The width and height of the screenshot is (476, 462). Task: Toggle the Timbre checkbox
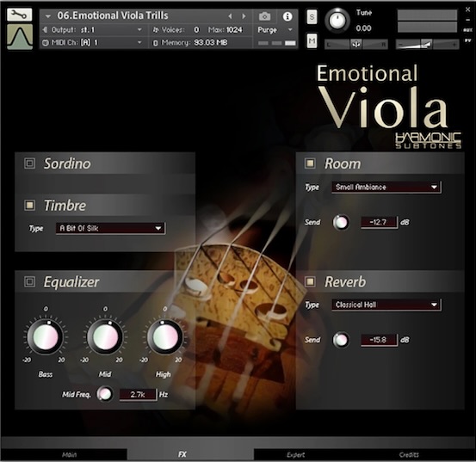[30, 205]
